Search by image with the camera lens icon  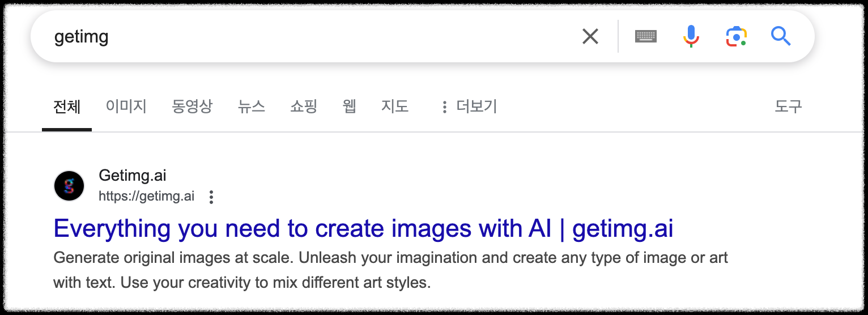736,37
